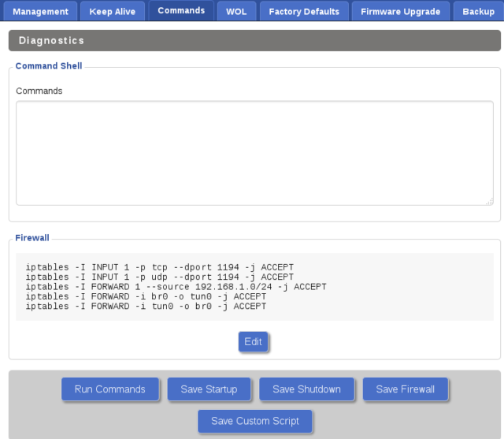The image size is (504, 439).
Task: Open the Factory Defaults tab
Action: (x=304, y=12)
